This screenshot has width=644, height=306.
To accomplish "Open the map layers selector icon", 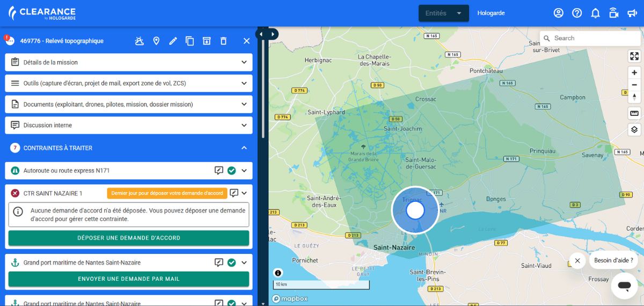I will click(x=634, y=129).
